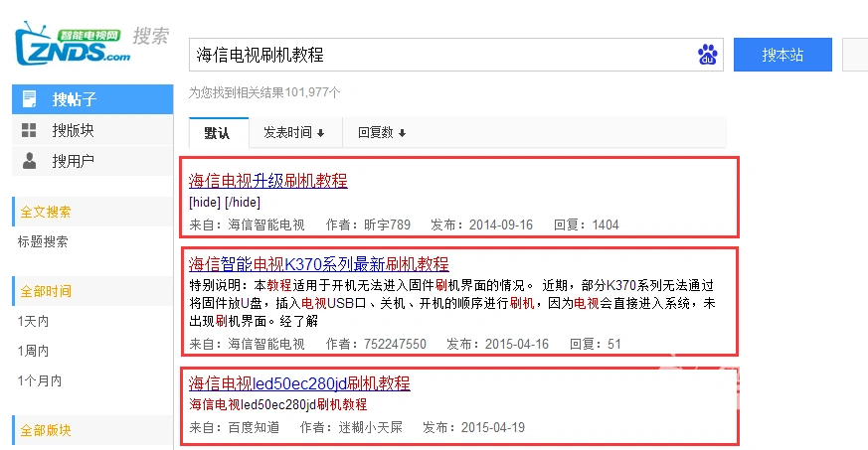Open result 海信电视led50ec280jd刷机教程
Viewport: 868px width, 450px height.
click(299, 383)
